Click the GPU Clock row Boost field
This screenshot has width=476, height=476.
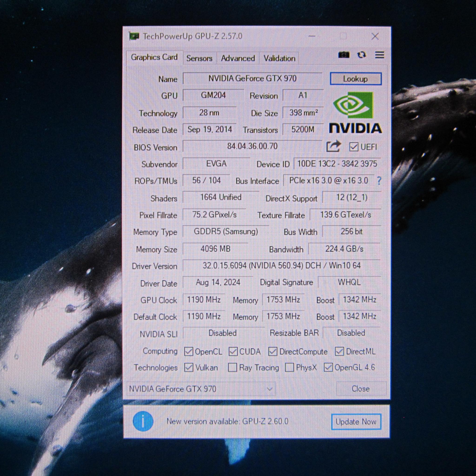point(360,300)
